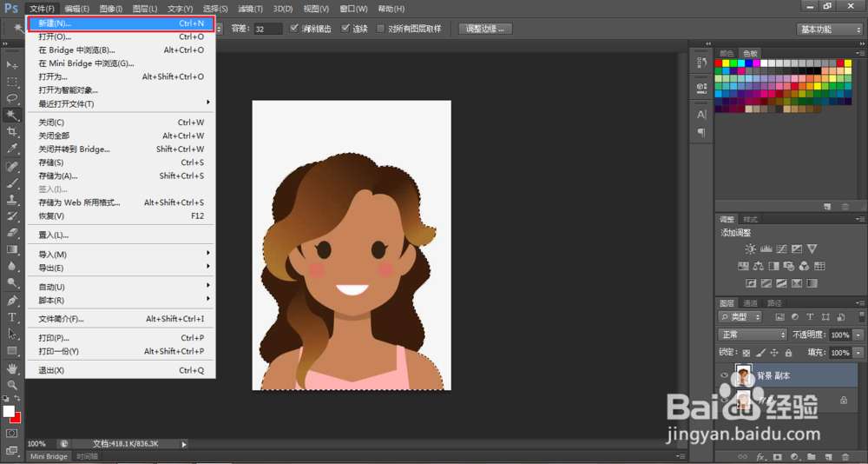Image resolution: width=868 pixels, height=464 pixels.
Task: Select the History Brush tool
Action: [x=11, y=216]
